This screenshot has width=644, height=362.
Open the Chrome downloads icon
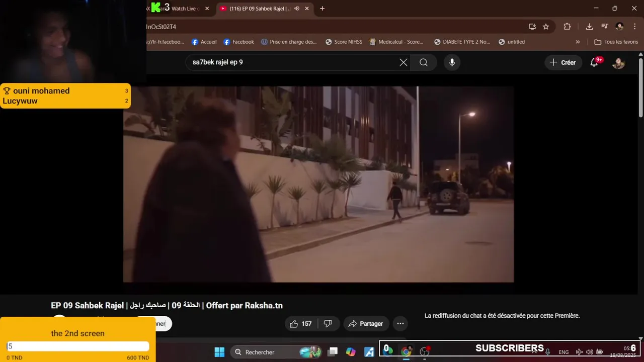click(x=589, y=27)
